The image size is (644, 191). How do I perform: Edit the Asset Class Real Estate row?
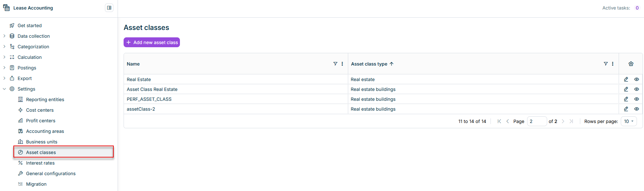tap(626, 89)
